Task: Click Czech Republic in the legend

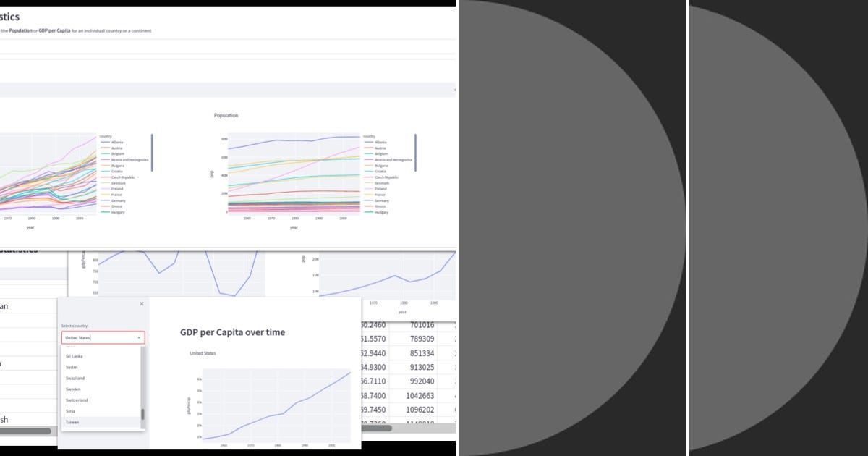Action: point(386,177)
